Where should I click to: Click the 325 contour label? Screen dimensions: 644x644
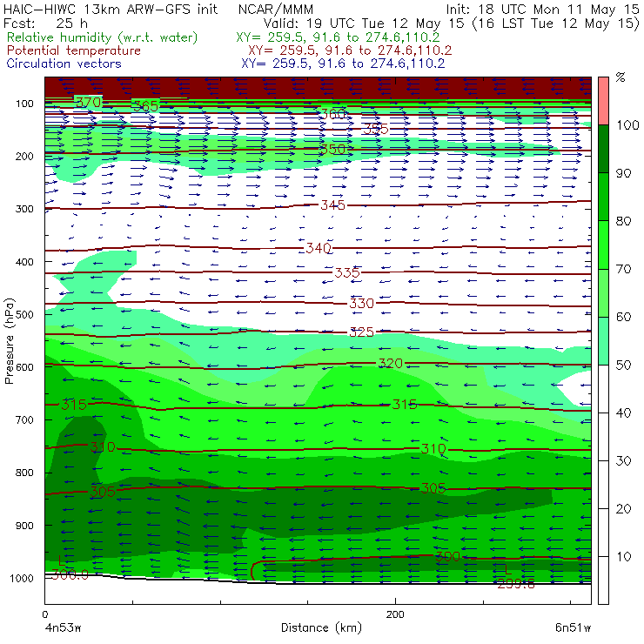[361, 332]
